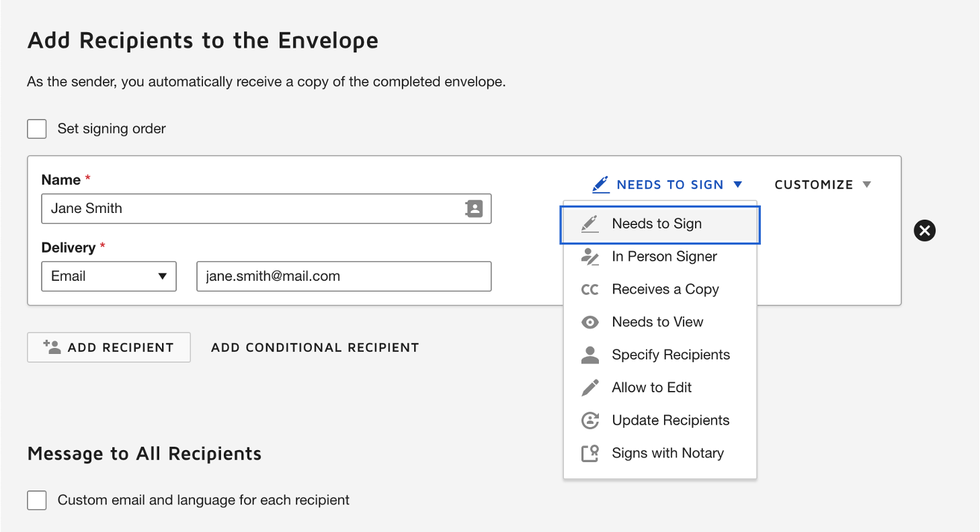Click ADD CONDITIONAL RECIPIENT
Image resolution: width=980 pixels, height=532 pixels.
(315, 347)
